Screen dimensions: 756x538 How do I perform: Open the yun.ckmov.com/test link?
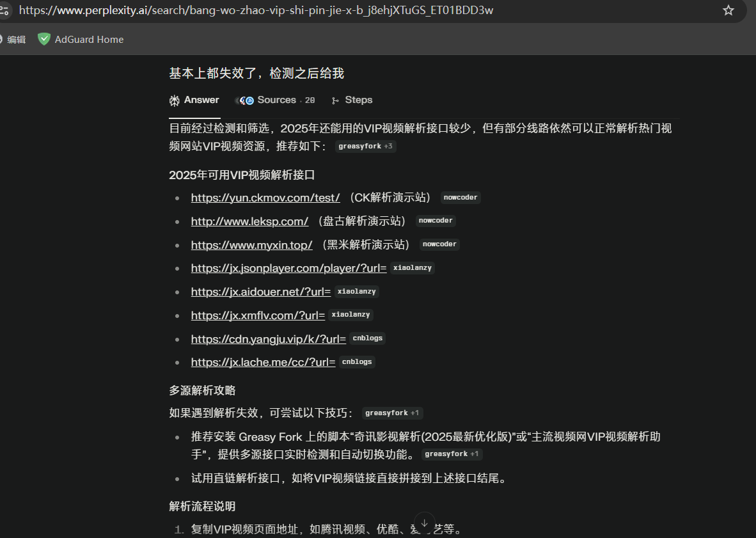(265, 197)
